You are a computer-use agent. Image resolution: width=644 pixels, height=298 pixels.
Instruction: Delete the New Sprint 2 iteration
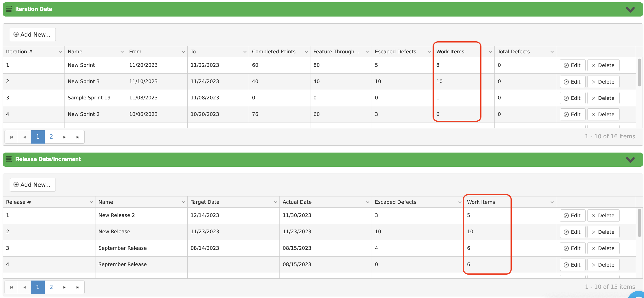pos(603,114)
